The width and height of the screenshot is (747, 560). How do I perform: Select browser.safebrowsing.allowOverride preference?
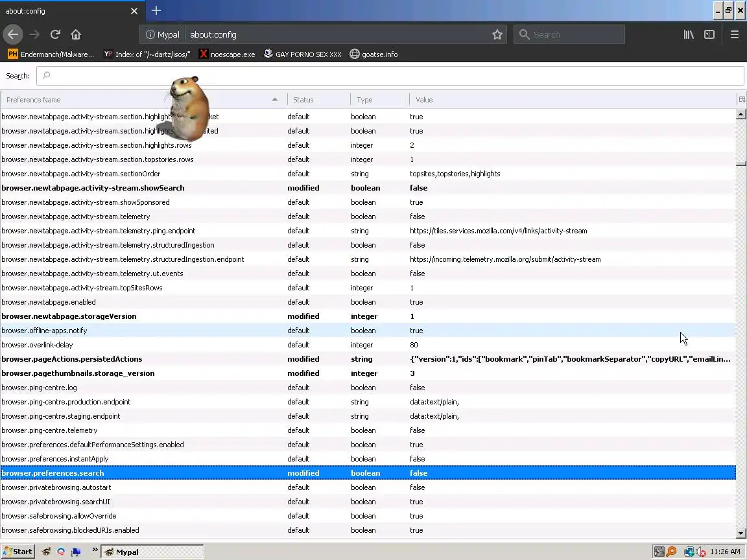click(x=368, y=516)
